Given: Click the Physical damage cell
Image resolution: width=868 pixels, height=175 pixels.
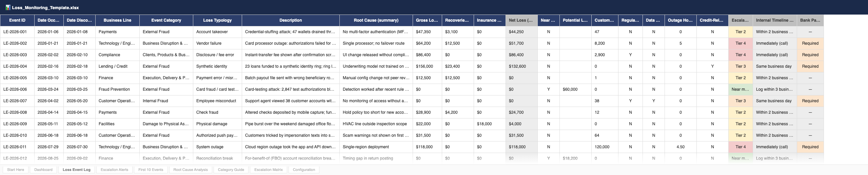Looking at the screenshot, I should [217, 124].
